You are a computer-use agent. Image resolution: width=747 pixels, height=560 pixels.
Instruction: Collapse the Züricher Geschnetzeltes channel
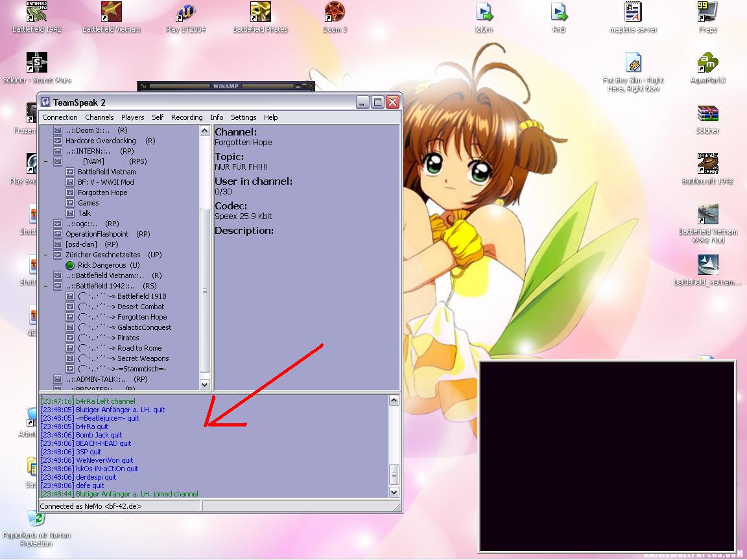click(x=46, y=255)
